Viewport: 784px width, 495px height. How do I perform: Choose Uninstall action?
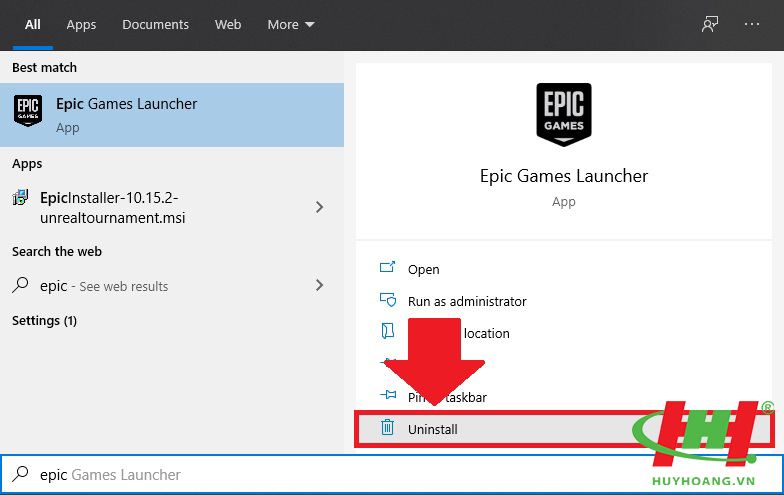[564, 429]
